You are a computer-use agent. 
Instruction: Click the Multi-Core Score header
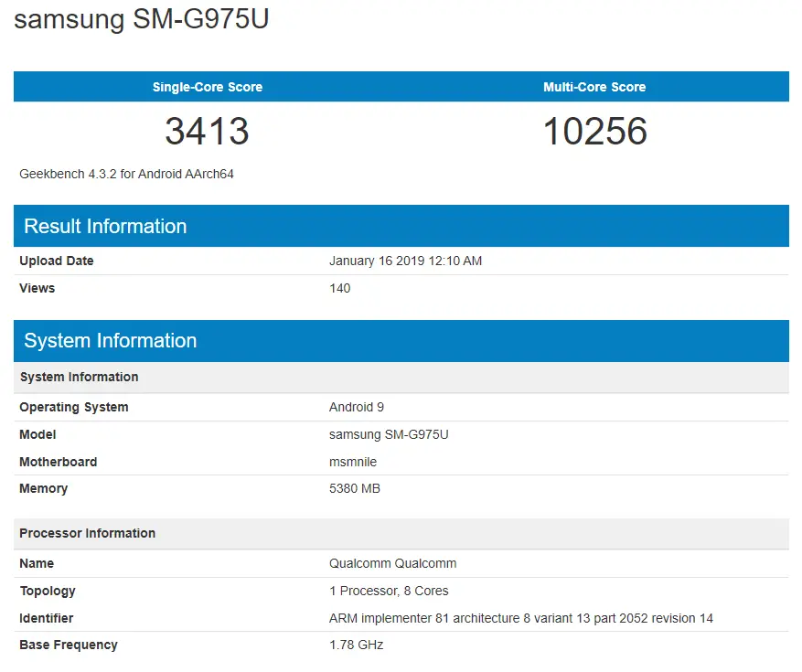pyautogui.click(x=594, y=87)
